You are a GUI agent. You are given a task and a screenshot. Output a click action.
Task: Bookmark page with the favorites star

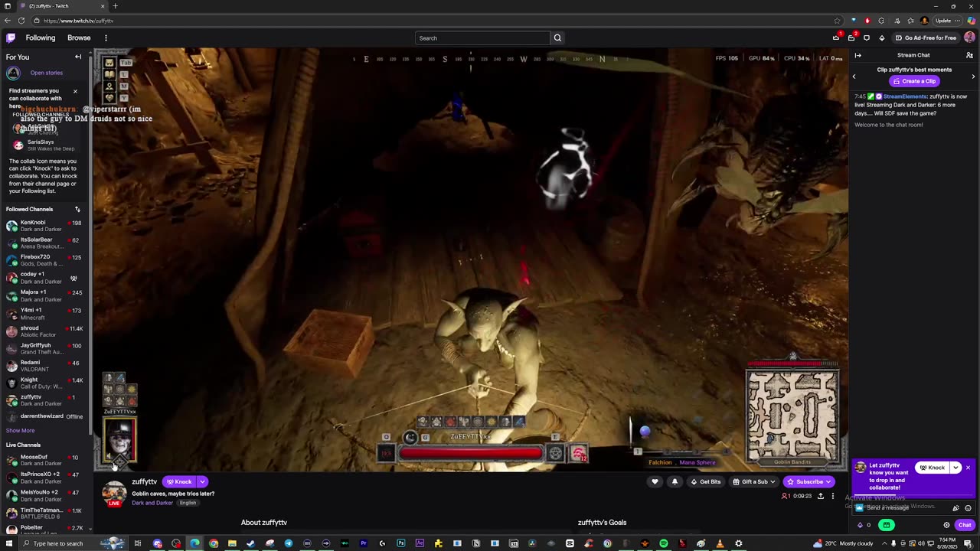(838, 21)
